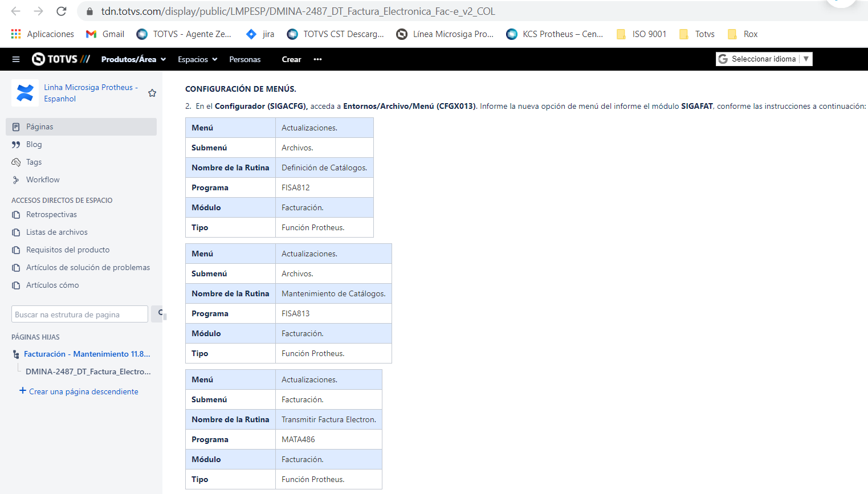Select Páginas in the sidebar
Image resolution: width=868 pixels, height=494 pixels.
[x=81, y=126]
